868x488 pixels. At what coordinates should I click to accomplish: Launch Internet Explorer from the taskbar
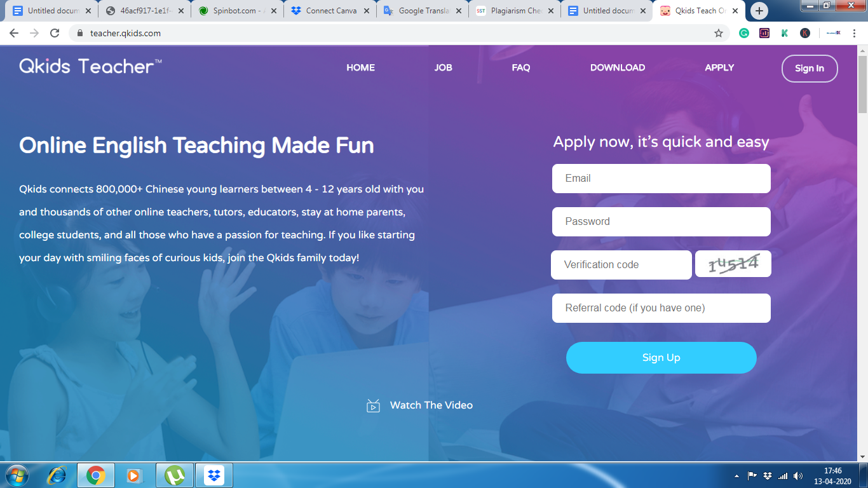(58, 475)
